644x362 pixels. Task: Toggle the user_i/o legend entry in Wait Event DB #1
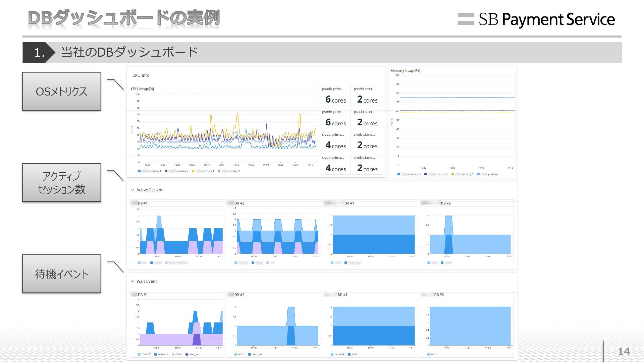click(194, 354)
